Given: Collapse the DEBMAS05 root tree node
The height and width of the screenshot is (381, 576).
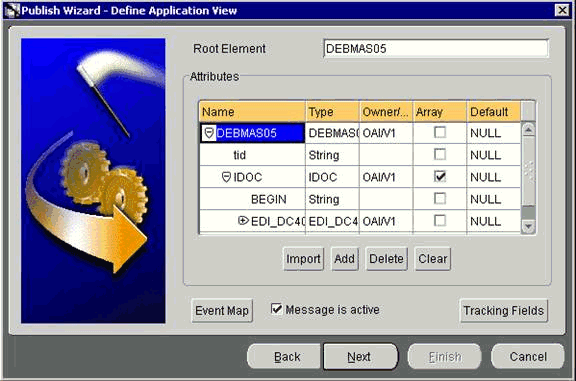Looking at the screenshot, I should click(209, 133).
